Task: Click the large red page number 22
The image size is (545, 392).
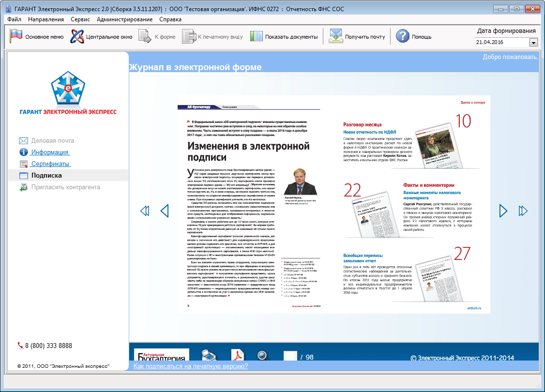Action: 352,191
